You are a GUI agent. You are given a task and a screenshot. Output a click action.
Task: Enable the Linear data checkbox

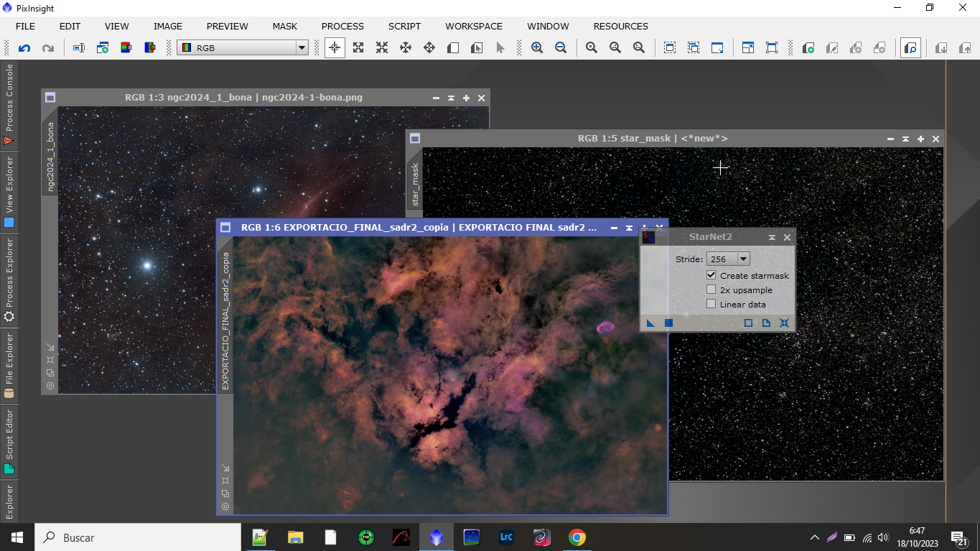click(x=711, y=304)
